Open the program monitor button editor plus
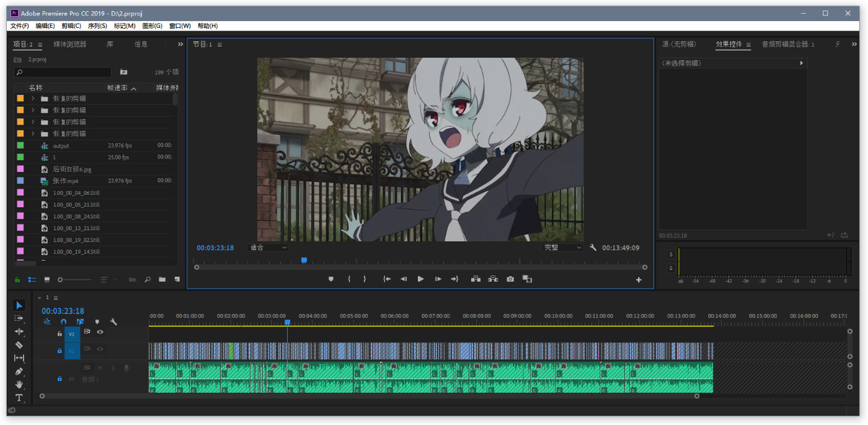 point(639,280)
